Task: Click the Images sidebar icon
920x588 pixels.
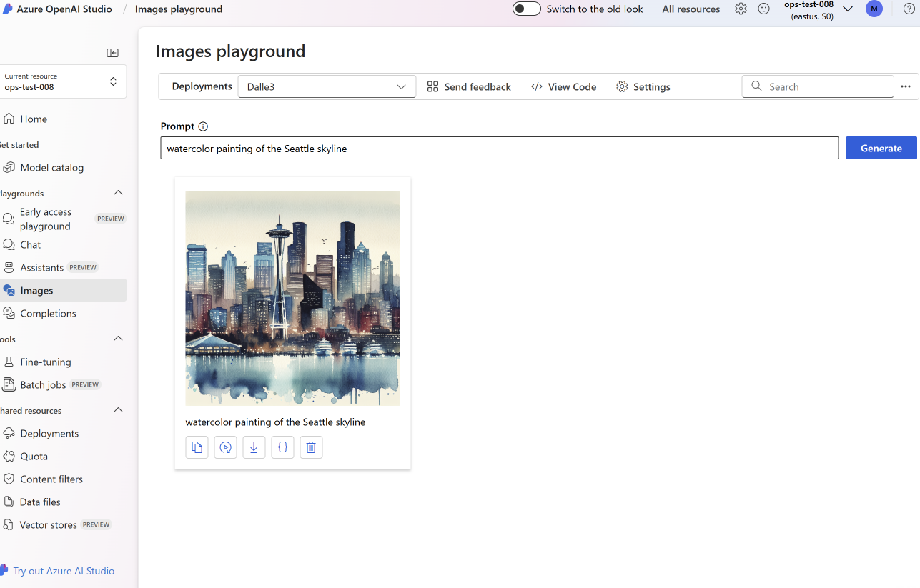Action: [9, 290]
